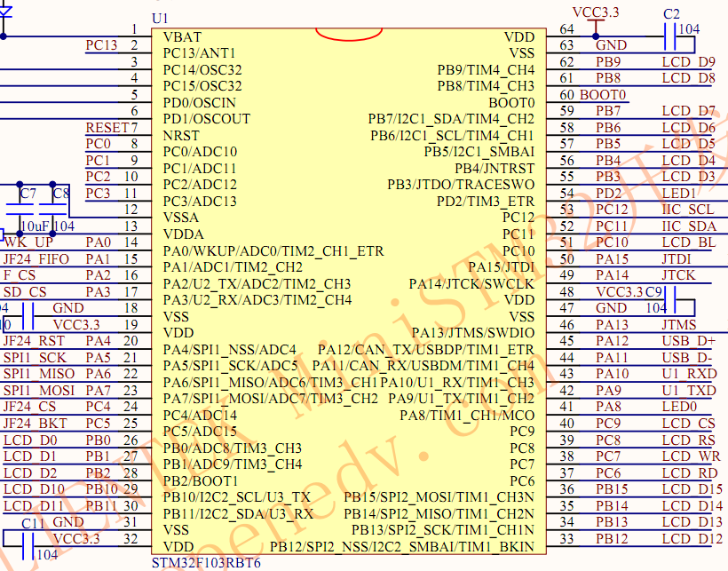Click the C9 capacitor designator
This screenshot has height=571, width=728.
click(x=653, y=292)
